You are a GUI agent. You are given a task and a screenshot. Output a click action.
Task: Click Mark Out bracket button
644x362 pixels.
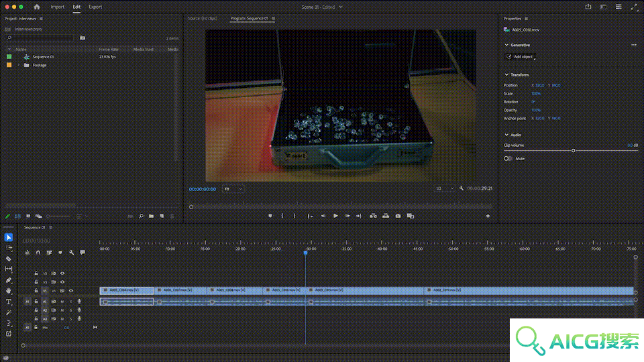click(294, 216)
